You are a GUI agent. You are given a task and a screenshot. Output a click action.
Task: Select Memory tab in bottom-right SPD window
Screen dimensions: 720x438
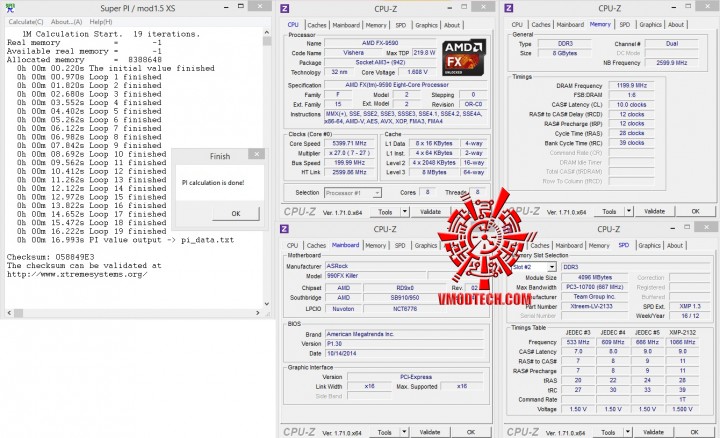(x=599, y=246)
